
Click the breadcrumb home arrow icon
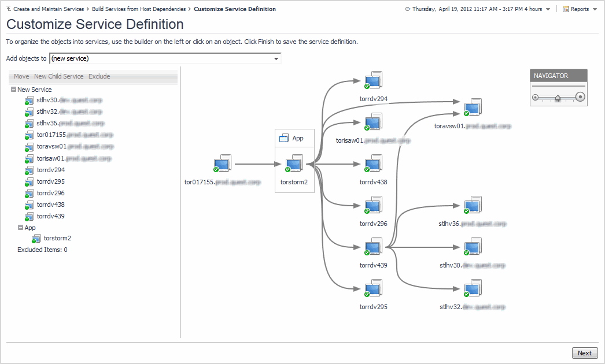[9, 9]
